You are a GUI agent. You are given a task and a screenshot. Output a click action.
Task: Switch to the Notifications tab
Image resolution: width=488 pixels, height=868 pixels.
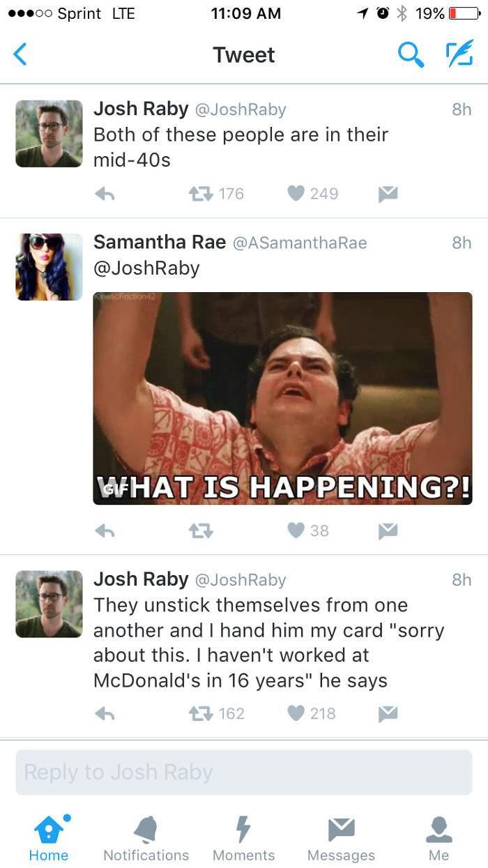click(146, 839)
